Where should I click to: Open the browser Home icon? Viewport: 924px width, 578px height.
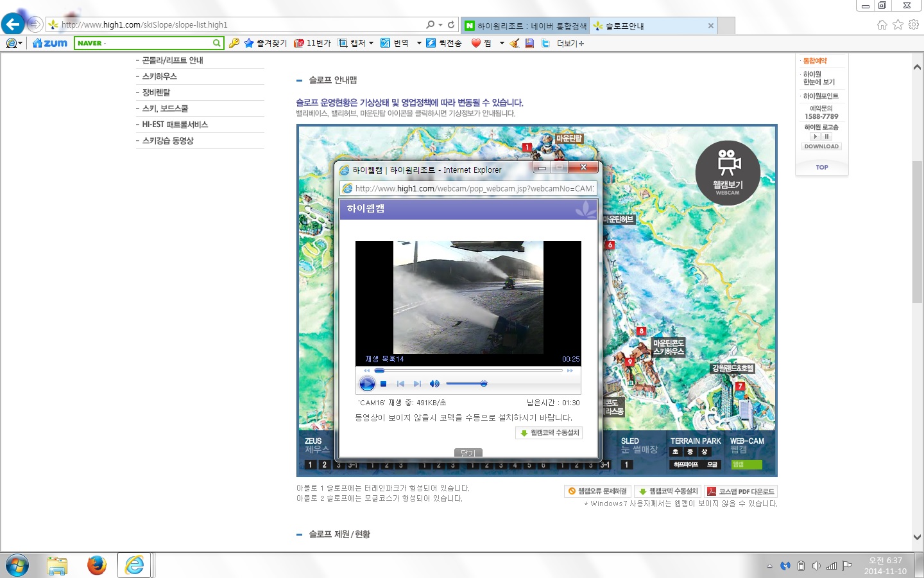point(882,24)
